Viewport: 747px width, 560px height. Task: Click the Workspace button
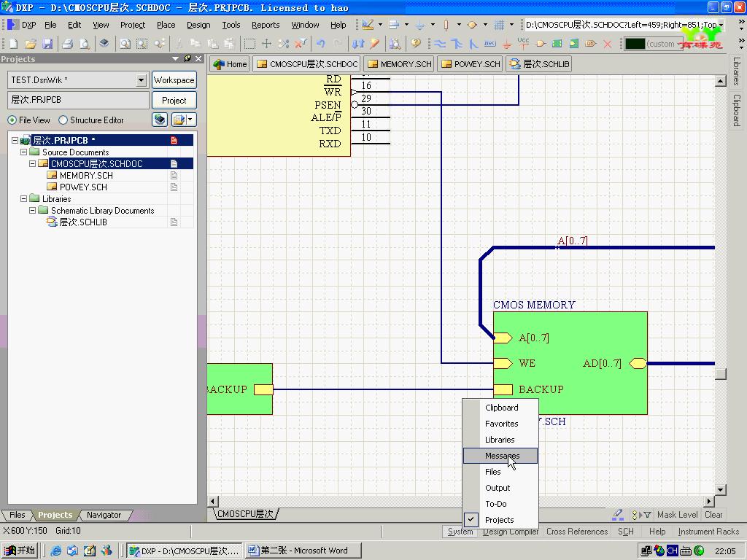point(174,80)
